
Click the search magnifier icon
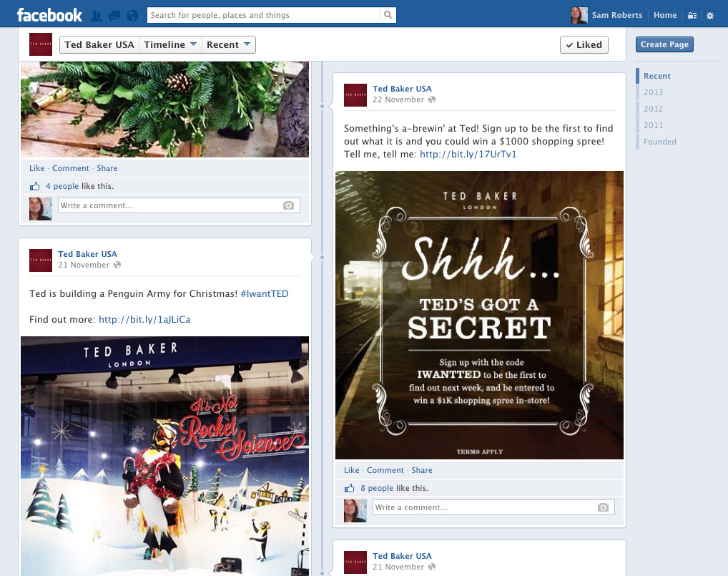coord(388,15)
